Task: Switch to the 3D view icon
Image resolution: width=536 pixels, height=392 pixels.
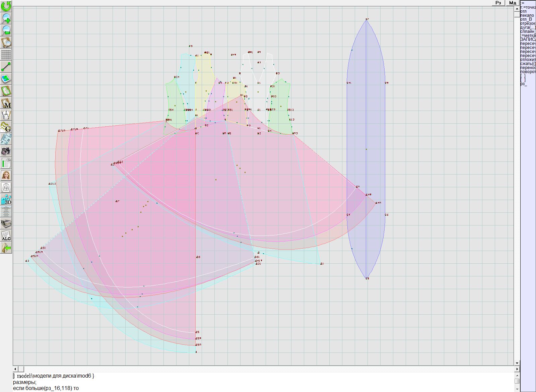Action: 6,200
